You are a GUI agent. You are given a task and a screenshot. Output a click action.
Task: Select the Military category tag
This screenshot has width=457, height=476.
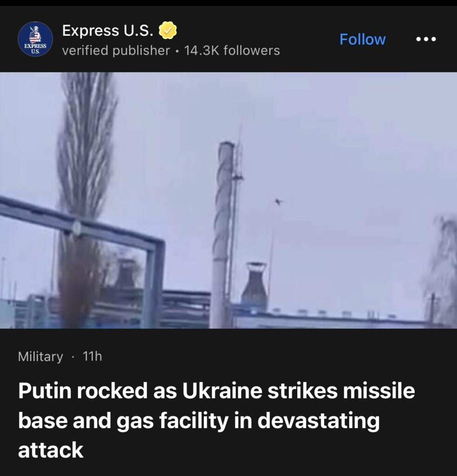click(40, 357)
